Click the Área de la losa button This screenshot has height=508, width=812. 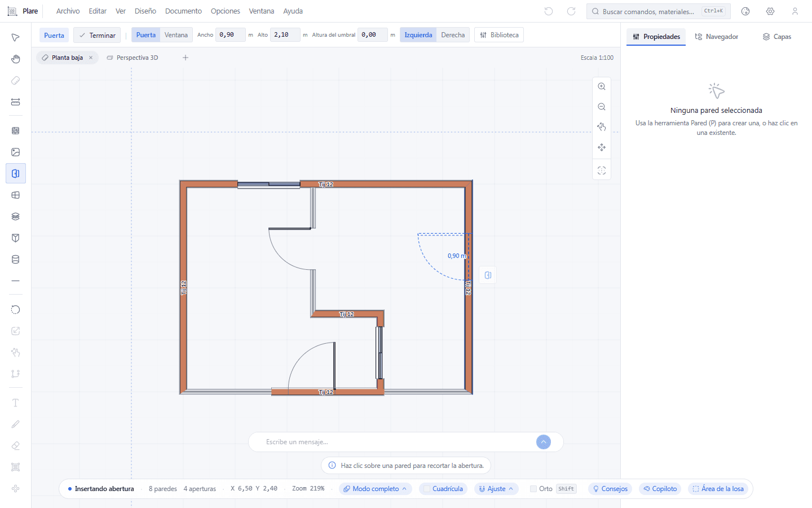click(x=718, y=489)
